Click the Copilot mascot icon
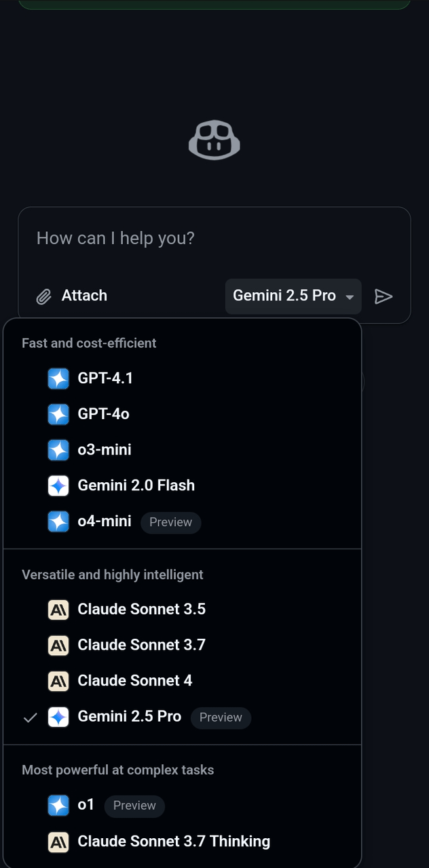 click(214, 140)
